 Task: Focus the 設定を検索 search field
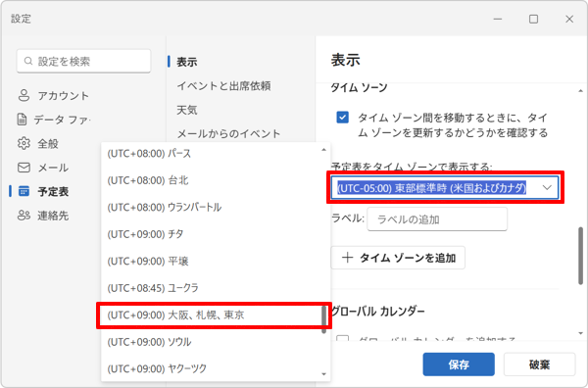[x=83, y=61]
